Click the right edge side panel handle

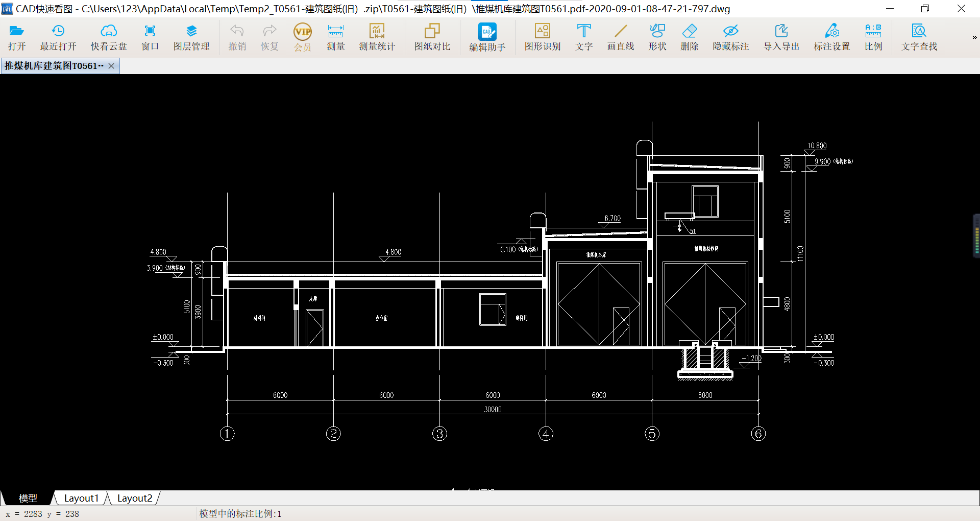(x=976, y=236)
